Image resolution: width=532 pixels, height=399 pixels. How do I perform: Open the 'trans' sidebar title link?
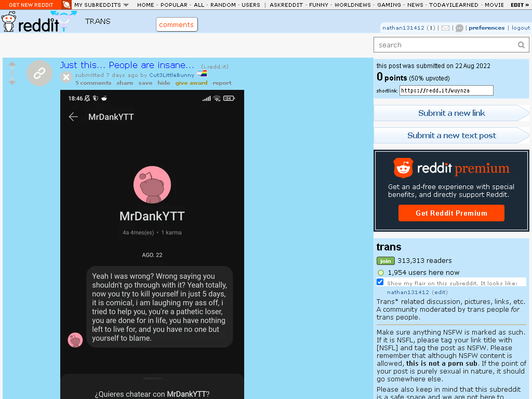point(389,247)
